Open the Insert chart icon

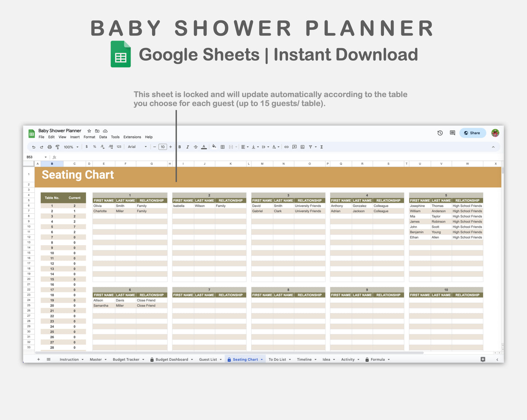pos(303,147)
